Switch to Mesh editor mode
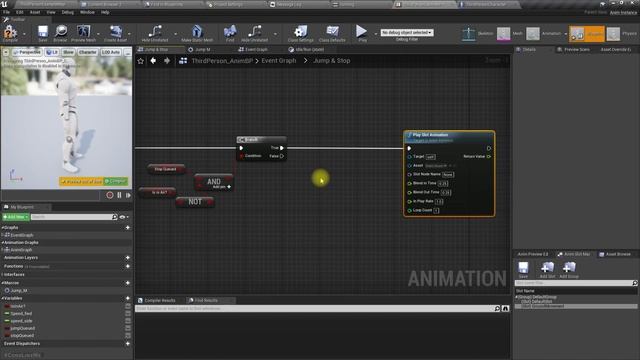The image size is (640, 360). [x=510, y=33]
